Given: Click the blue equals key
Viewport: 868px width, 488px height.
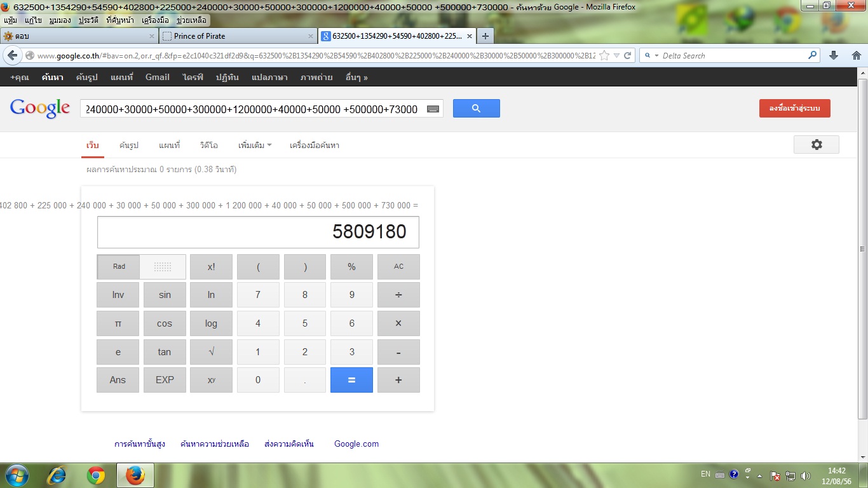Looking at the screenshot, I should point(351,380).
